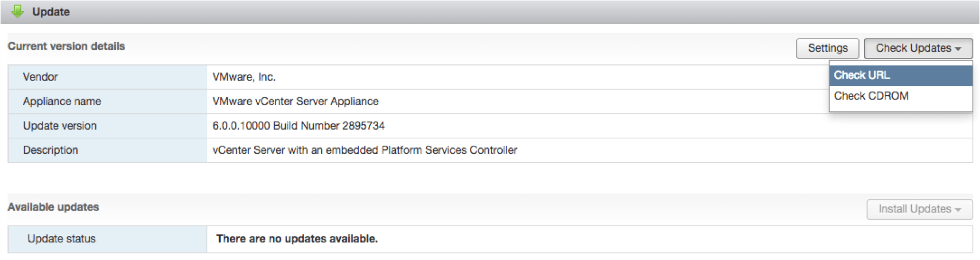Click the Current version details heading
This screenshot has height=260, width=980.
click(x=66, y=46)
